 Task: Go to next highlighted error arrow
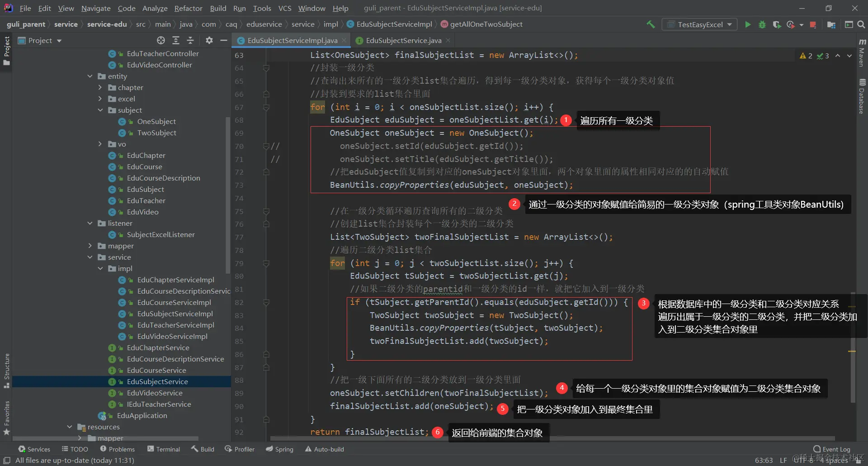coord(849,56)
